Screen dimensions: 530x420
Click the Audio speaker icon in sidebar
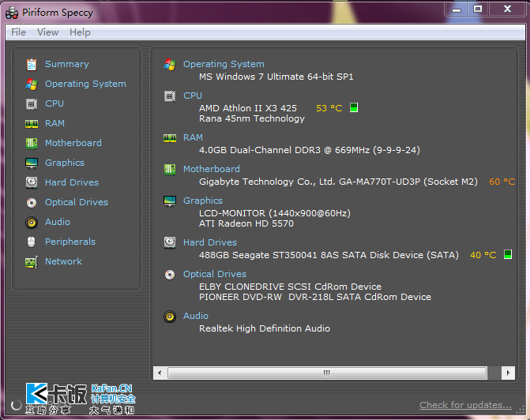click(x=32, y=223)
